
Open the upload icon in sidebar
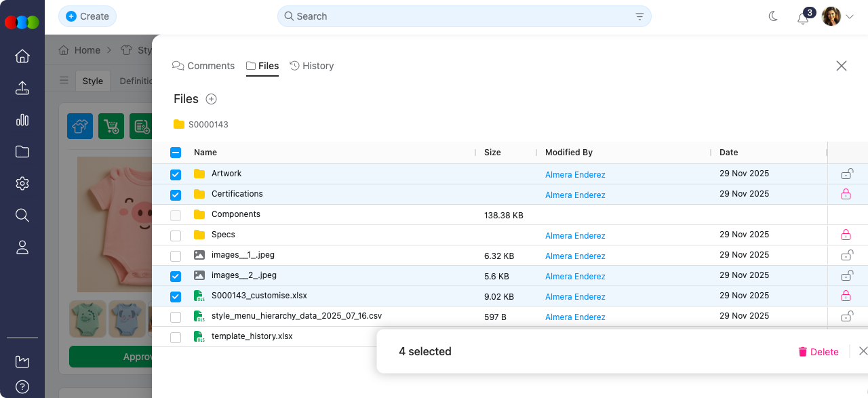22,88
